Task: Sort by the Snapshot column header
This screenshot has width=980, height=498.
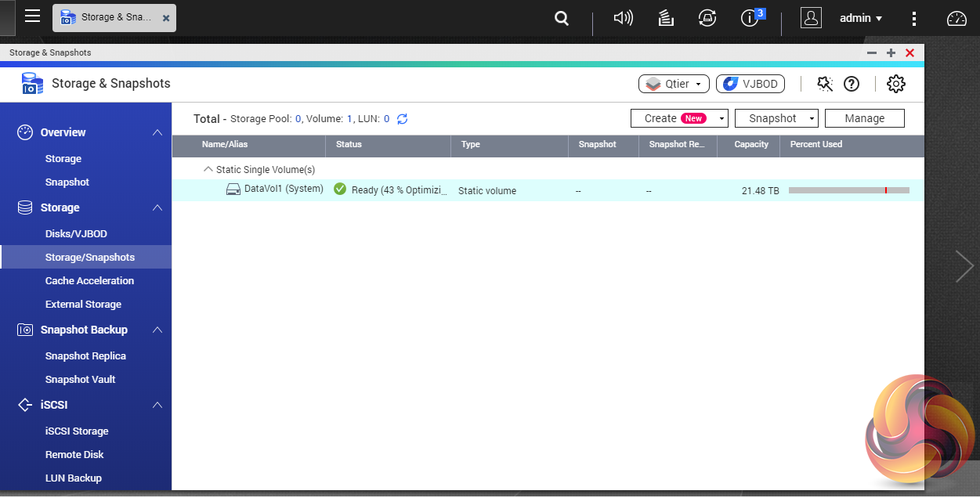Action: click(598, 145)
